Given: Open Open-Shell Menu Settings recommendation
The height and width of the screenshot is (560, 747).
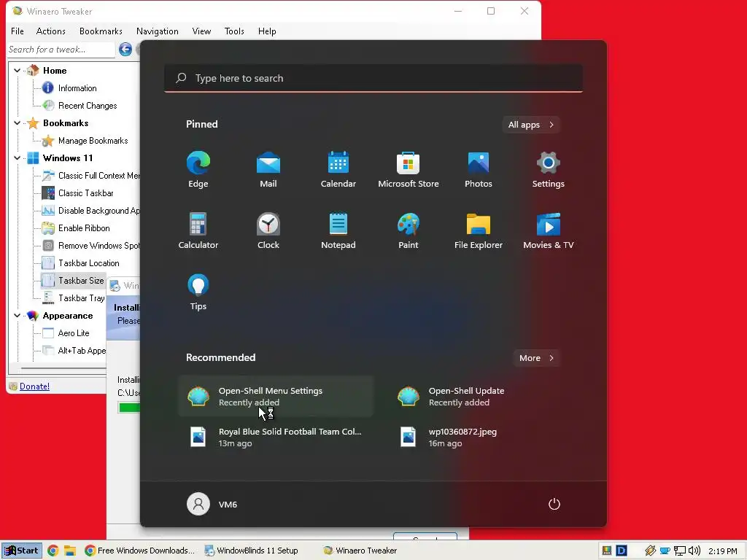Looking at the screenshot, I should [x=276, y=396].
